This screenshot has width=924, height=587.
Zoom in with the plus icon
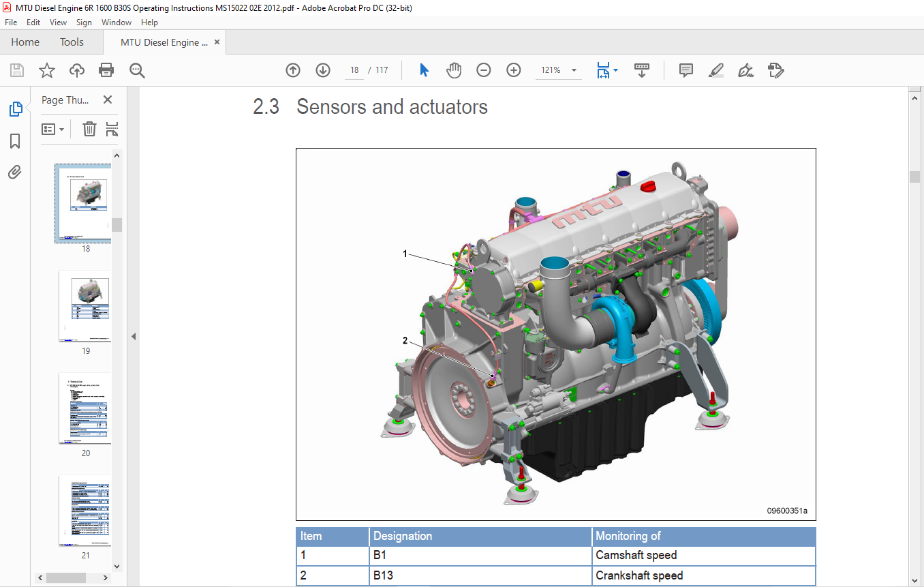coord(514,70)
